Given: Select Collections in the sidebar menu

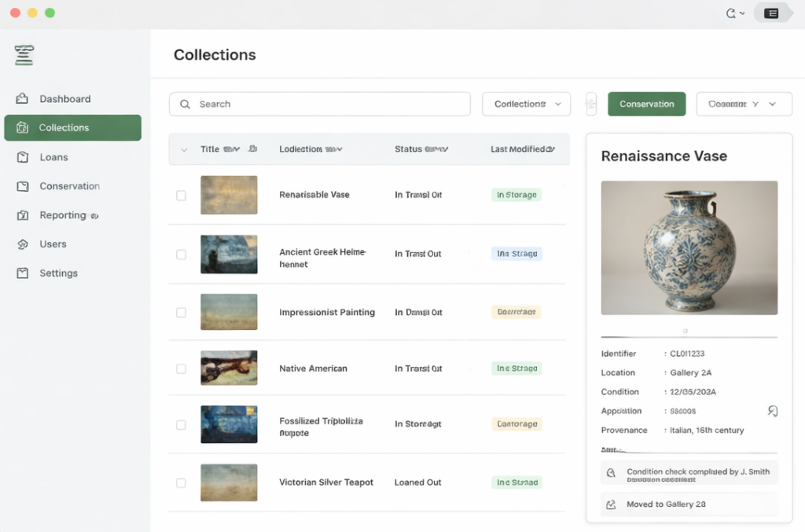Looking at the screenshot, I should pos(72,128).
